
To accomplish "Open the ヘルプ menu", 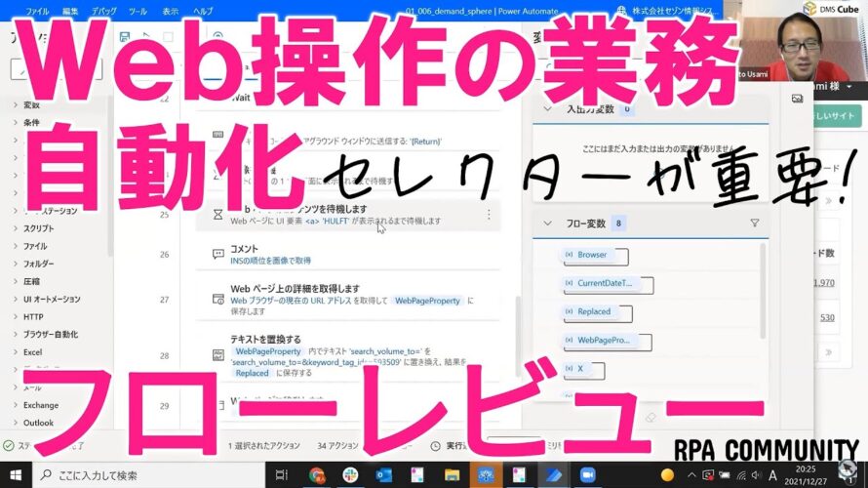I will (203, 11).
